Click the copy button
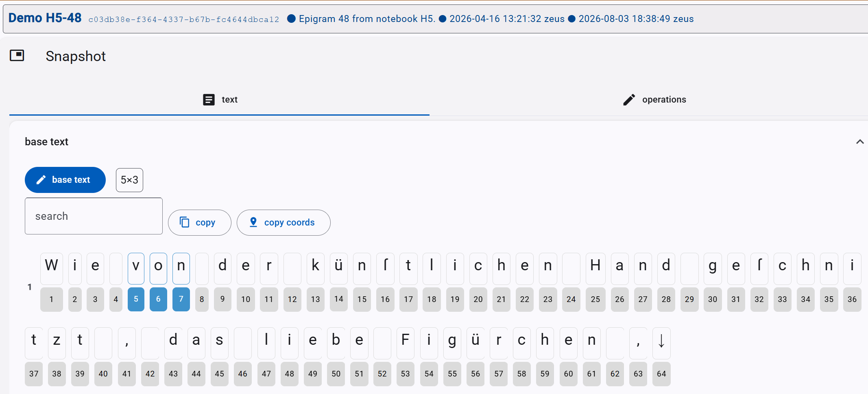The image size is (868, 394). pos(199,223)
